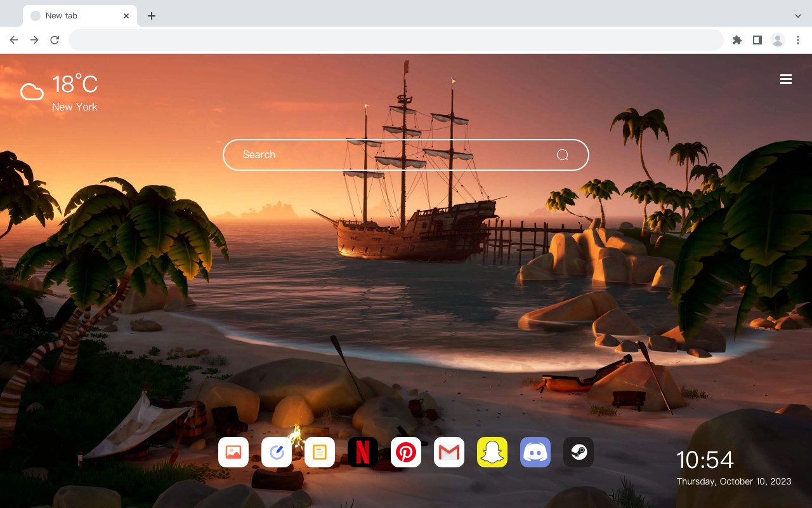Image resolution: width=812 pixels, height=508 pixels.
Task: Go forward with the browser forward arrow
Action: point(34,40)
